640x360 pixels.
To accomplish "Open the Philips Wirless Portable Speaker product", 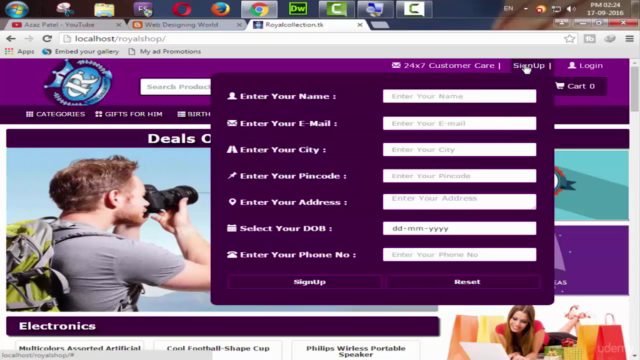I will point(356,351).
